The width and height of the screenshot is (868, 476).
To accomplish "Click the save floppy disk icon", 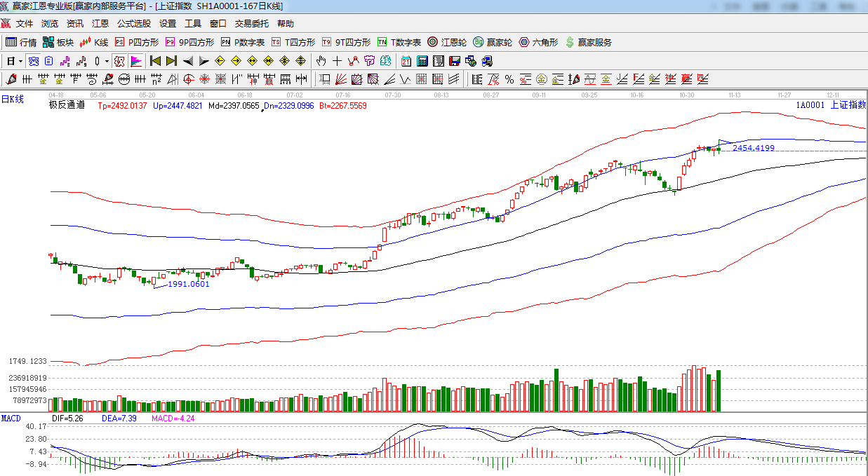I will [x=455, y=61].
